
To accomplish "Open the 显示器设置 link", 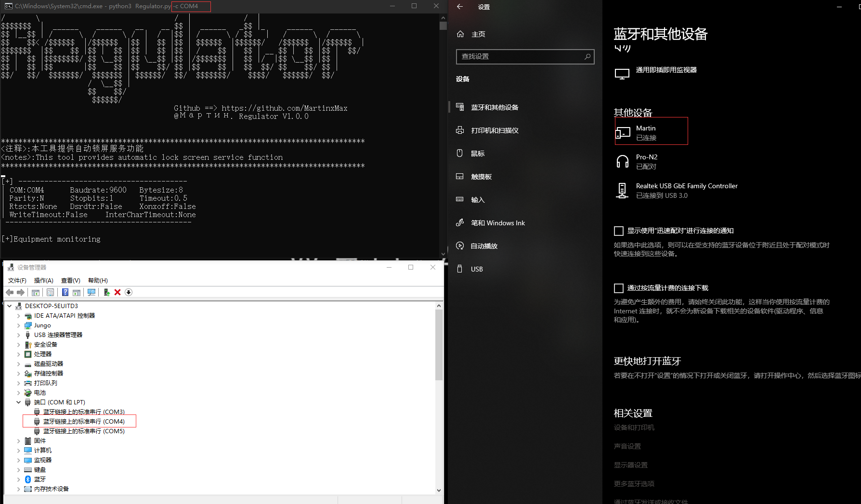I will tap(630, 465).
